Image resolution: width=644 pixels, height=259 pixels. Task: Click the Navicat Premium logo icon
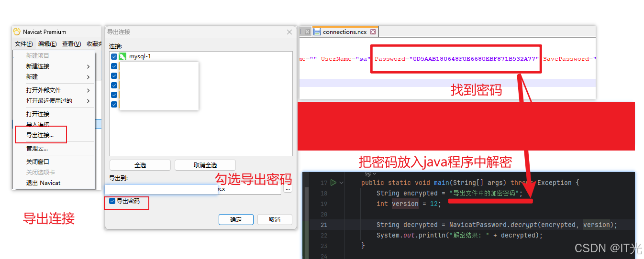pyautogui.click(x=17, y=32)
